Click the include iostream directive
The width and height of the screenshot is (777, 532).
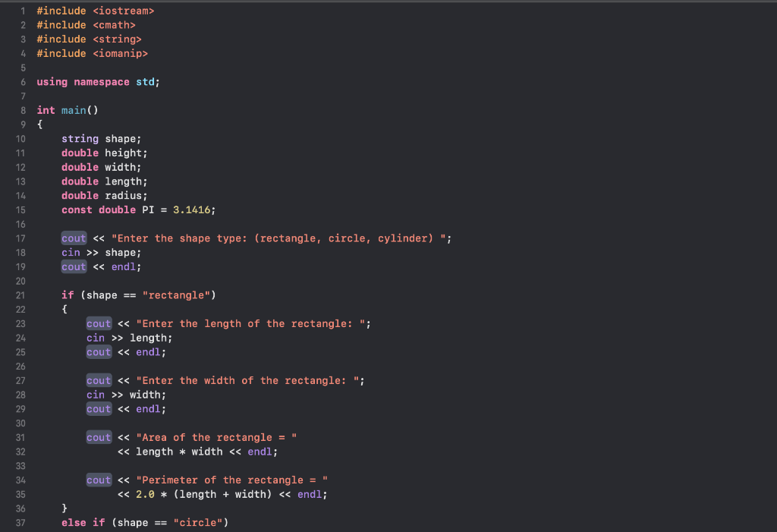[x=96, y=11]
